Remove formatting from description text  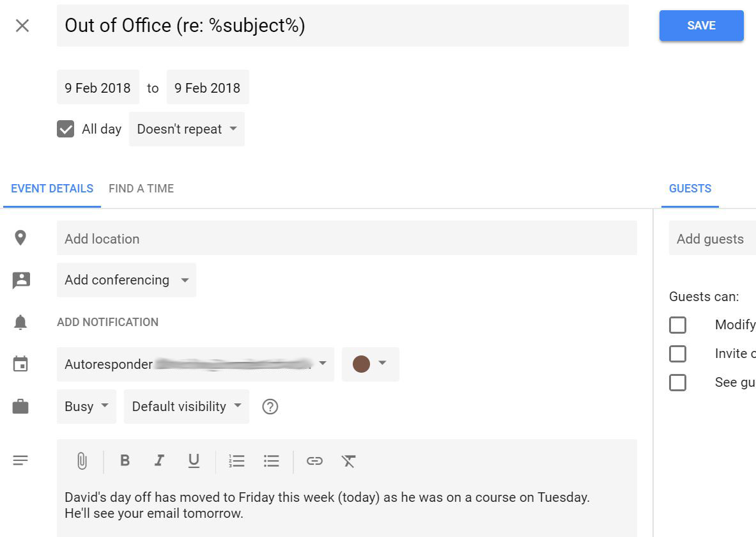click(x=348, y=461)
